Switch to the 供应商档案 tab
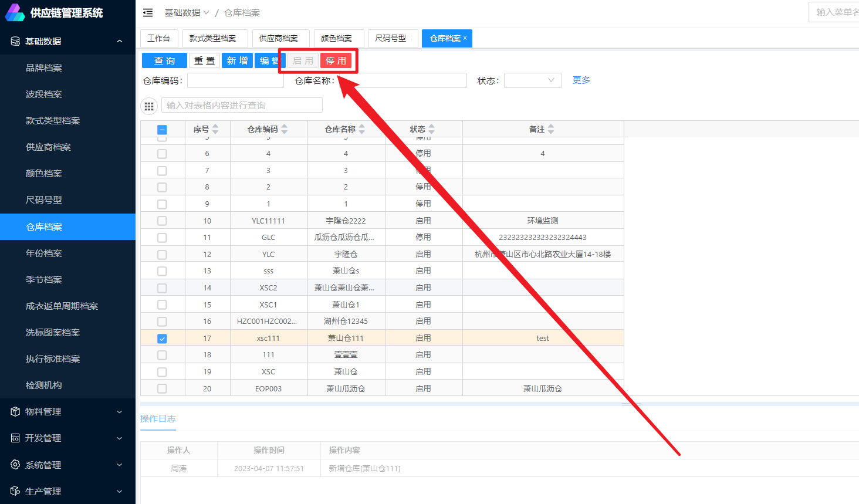The width and height of the screenshot is (859, 504). click(279, 38)
